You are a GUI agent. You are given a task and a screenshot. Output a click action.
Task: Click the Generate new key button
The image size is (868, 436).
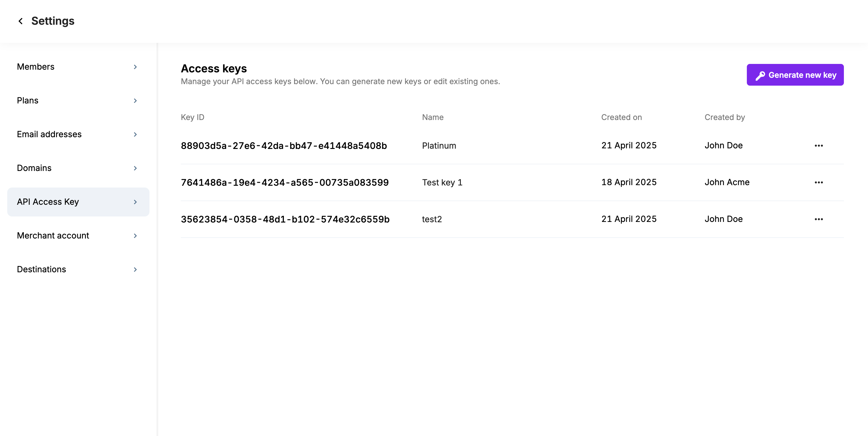(x=795, y=75)
